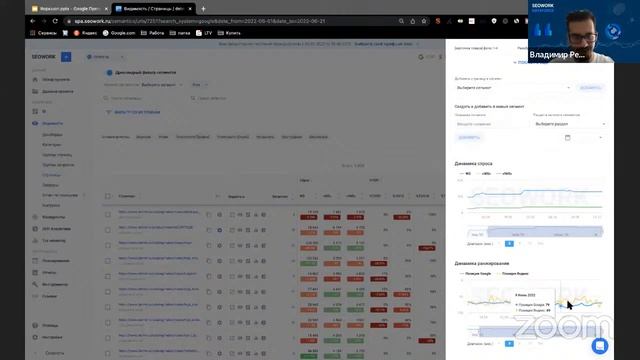Toggle Позиции Google series in legend

click(x=475, y=273)
